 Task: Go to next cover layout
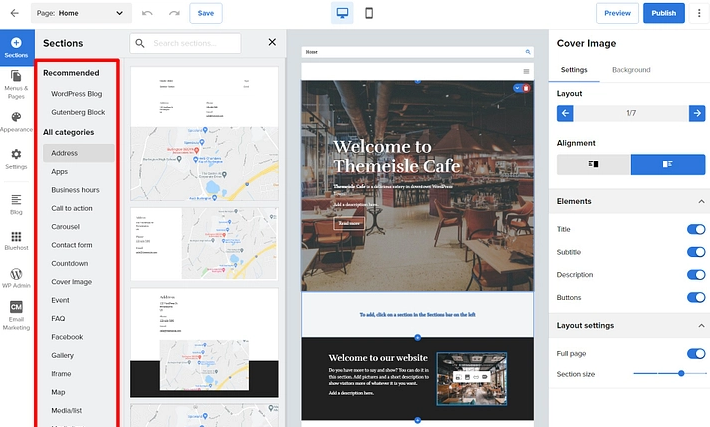coord(697,113)
